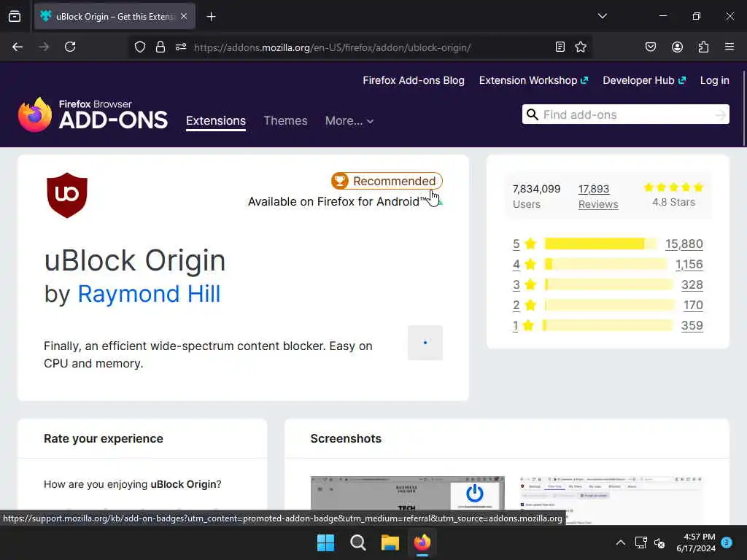Open a new tab with plus button

(211, 17)
